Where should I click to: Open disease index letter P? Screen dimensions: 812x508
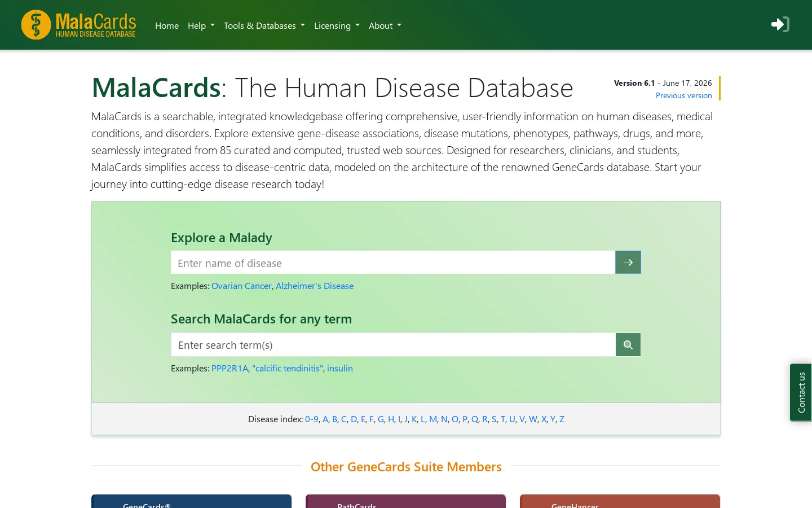[465, 419]
